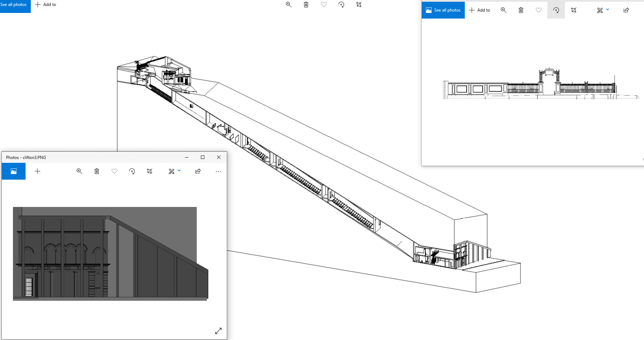Open the See more ellipsis menu
Viewport: 644px width, 340px height.
point(218,172)
